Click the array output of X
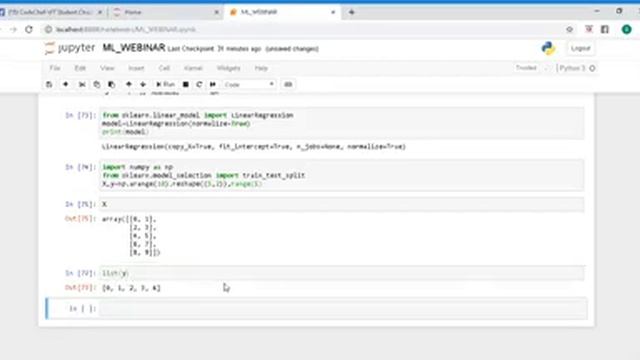 [x=131, y=236]
